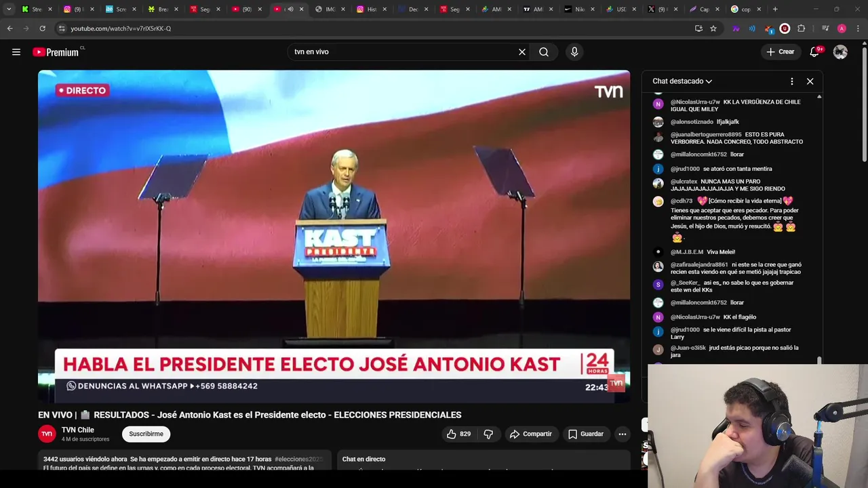View site information icon in address bar
This screenshot has height=488, width=868.
point(62,28)
